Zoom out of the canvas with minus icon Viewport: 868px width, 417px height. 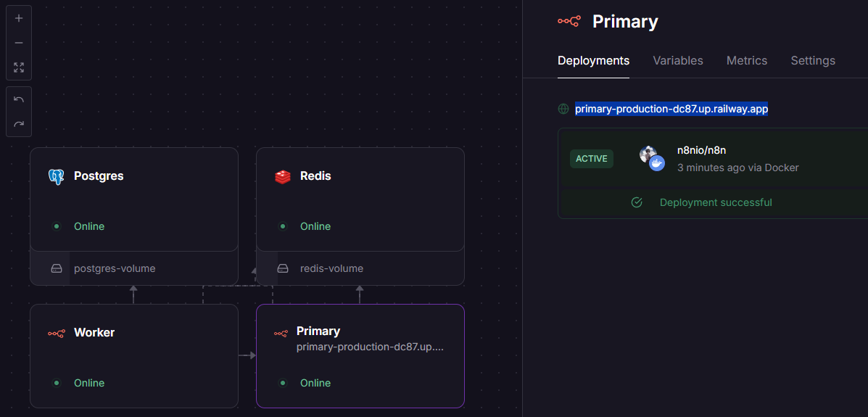(x=19, y=43)
